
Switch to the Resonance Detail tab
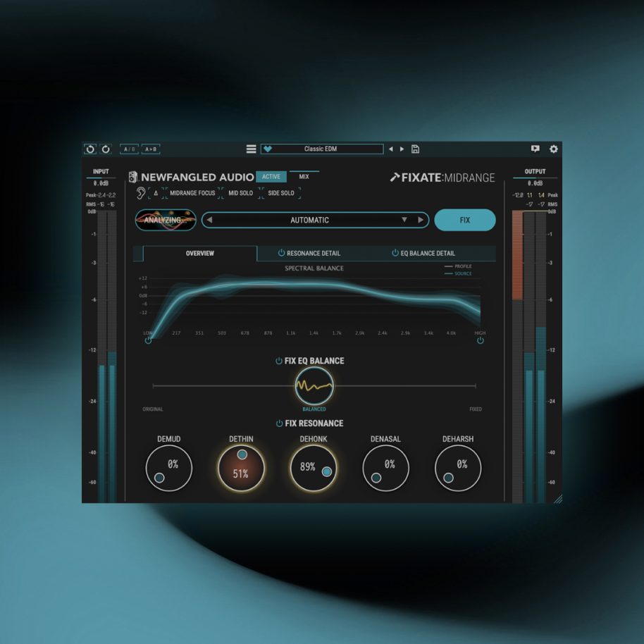[x=309, y=254]
